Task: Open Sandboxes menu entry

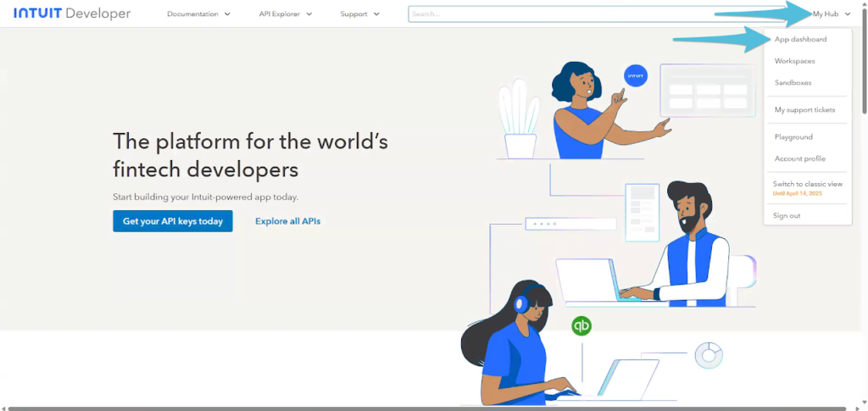Action: pyautogui.click(x=793, y=82)
